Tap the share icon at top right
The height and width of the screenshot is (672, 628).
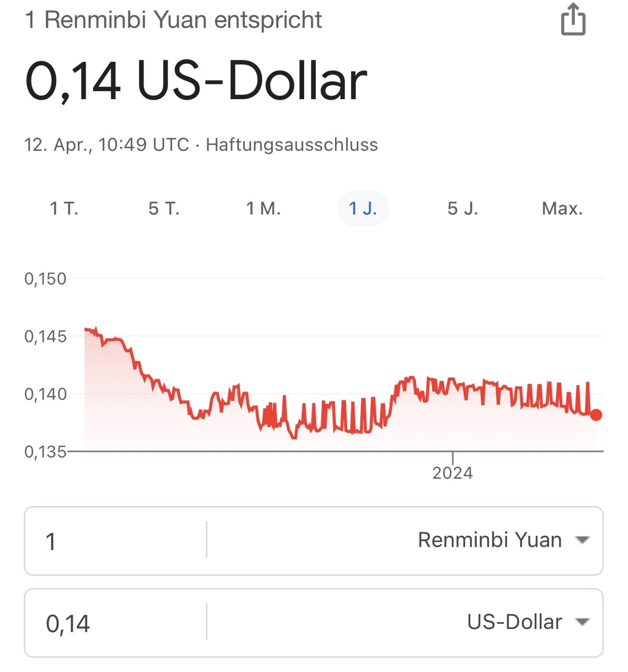573,20
